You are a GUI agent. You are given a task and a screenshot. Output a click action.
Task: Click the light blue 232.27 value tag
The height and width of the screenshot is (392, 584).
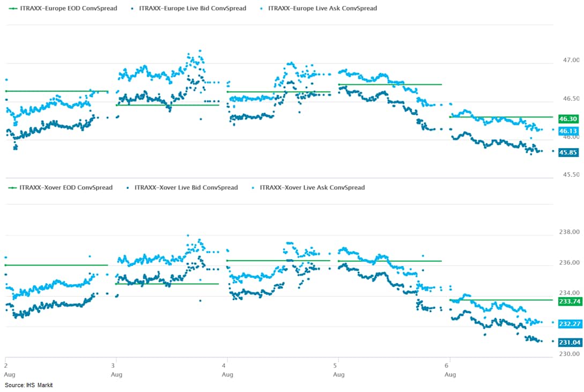pos(570,324)
